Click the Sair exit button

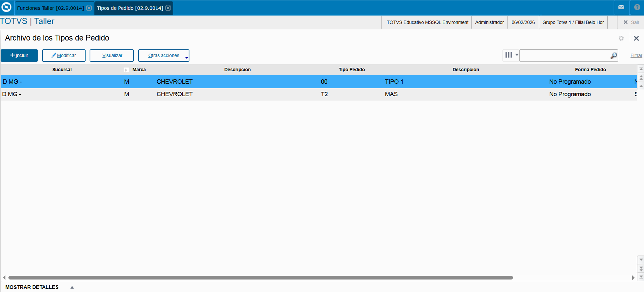[x=631, y=22]
